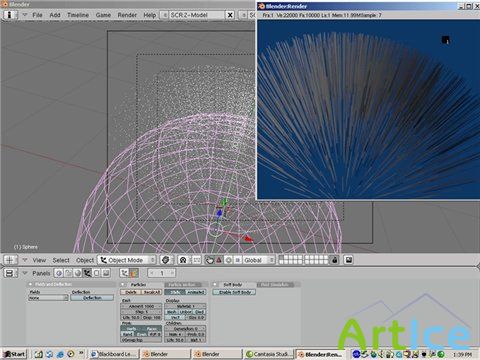This screenshot has width=480, height=360.
Task: Collapse the Fields and Deflection panel
Action: click(30, 284)
